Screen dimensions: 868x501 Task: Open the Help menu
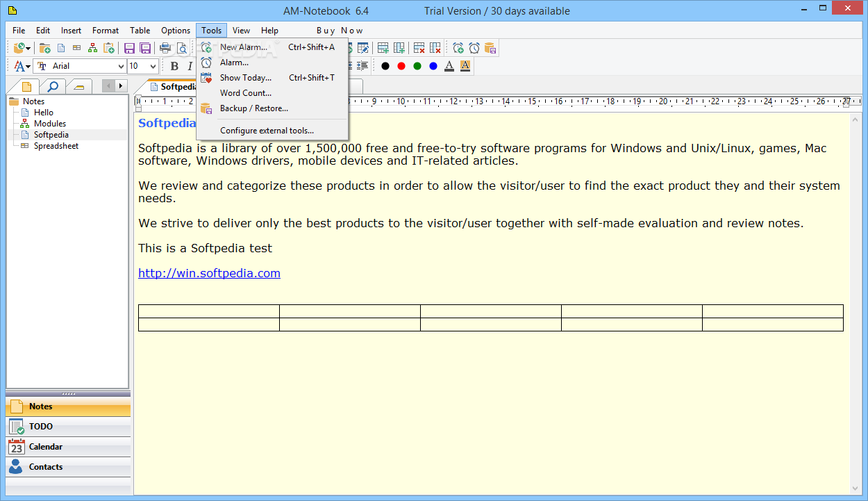270,31
